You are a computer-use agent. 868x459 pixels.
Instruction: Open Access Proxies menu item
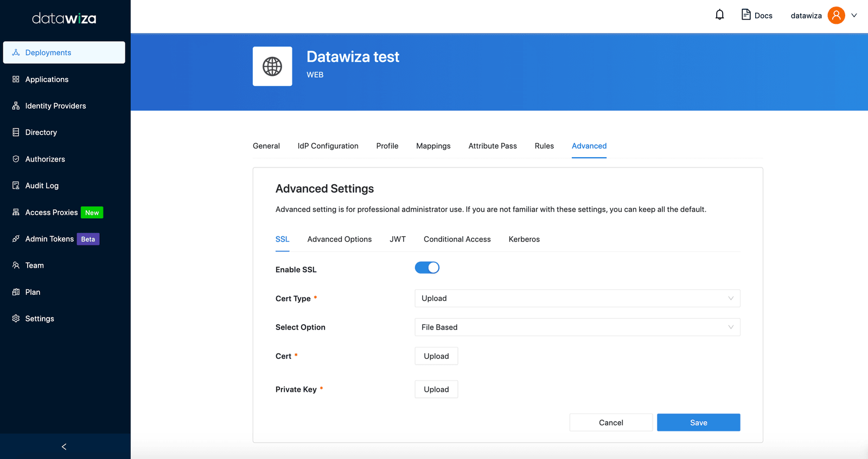(64, 212)
